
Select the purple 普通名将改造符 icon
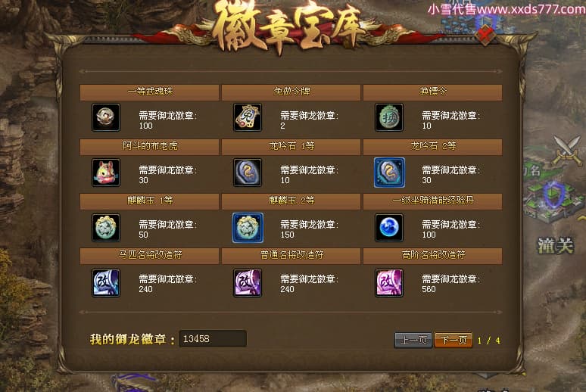coord(248,282)
